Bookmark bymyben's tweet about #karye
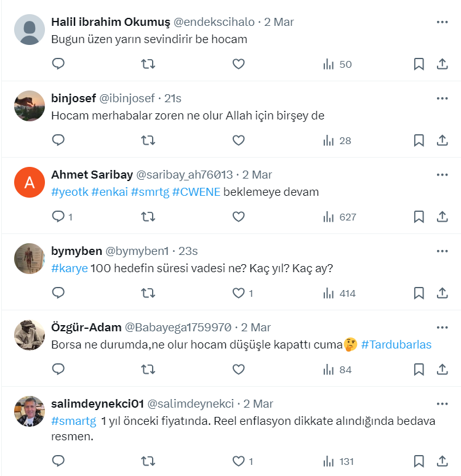The image size is (461, 476). [419, 293]
